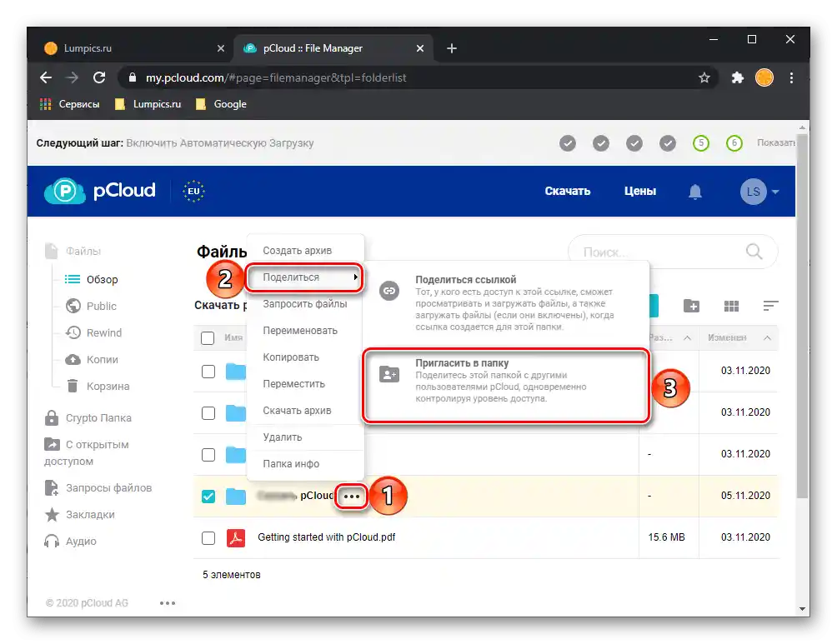The width and height of the screenshot is (837, 644).
Task: Open Аудио in the sidebar
Action: coord(71,541)
